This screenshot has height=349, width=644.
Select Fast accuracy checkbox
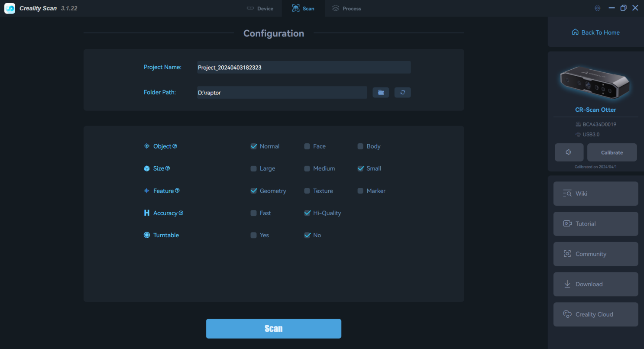coord(254,213)
